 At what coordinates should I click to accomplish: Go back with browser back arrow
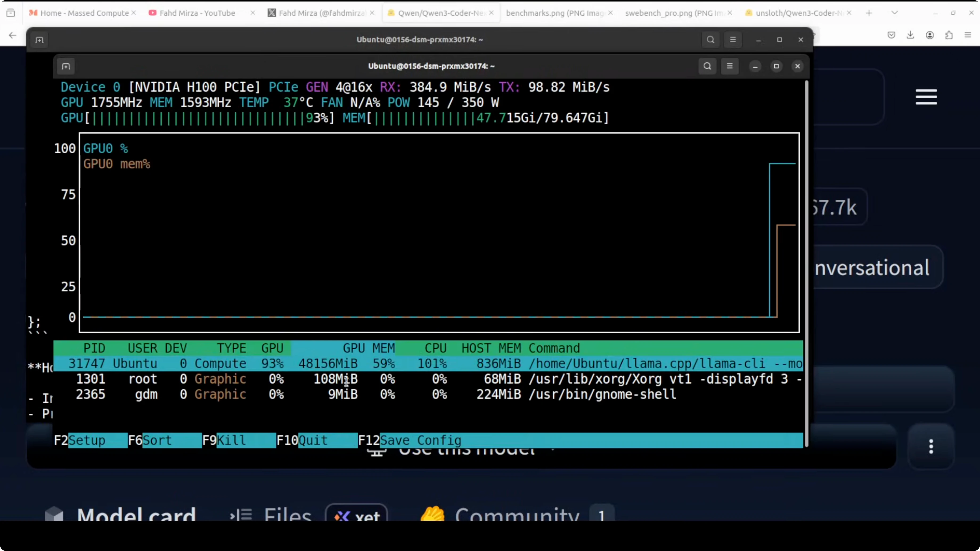click(x=13, y=35)
